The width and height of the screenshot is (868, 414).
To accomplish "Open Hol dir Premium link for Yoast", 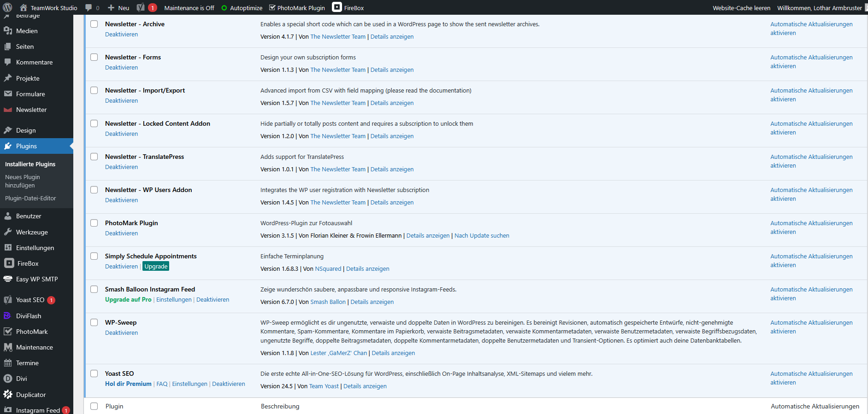I will tap(128, 384).
